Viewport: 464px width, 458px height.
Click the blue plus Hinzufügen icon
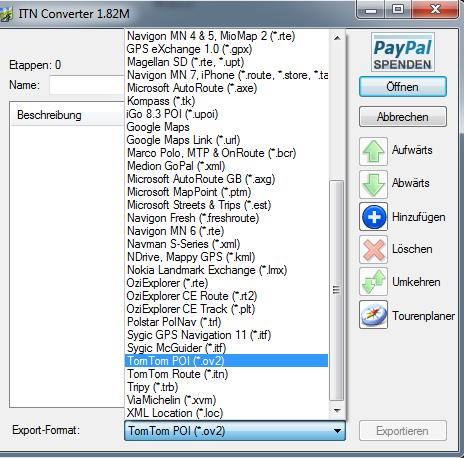(373, 217)
